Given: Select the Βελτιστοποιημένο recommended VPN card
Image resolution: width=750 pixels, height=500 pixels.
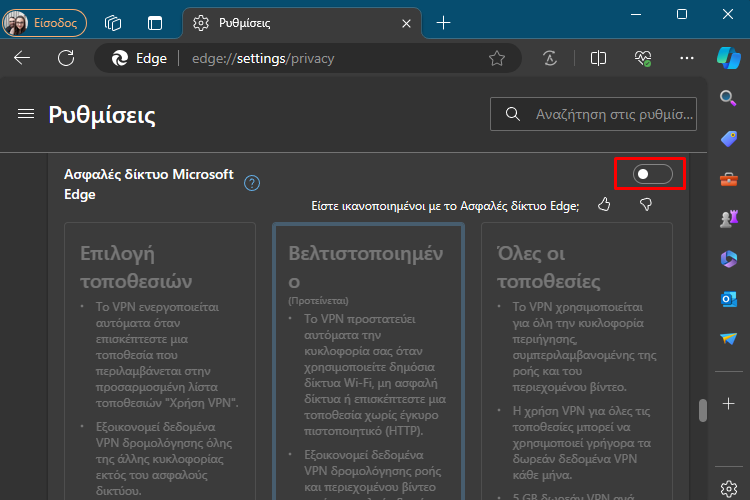Looking at the screenshot, I should tap(368, 361).
